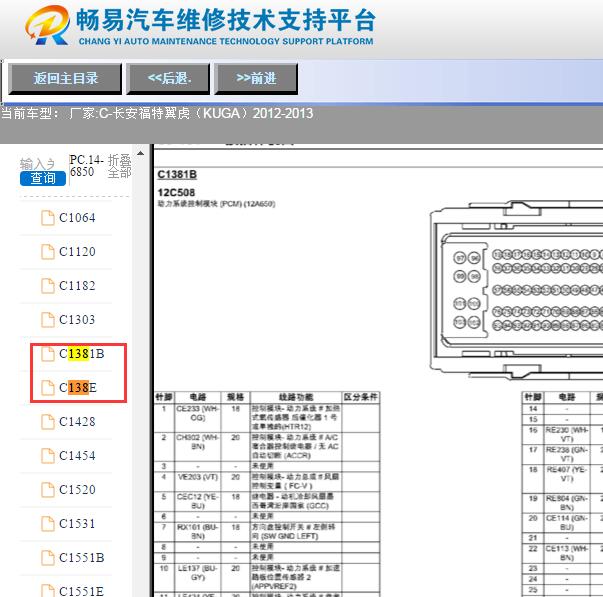Viewport: 603px width, 597px height.
Task: Select the C1454 tree entry text
Action: tap(77, 456)
